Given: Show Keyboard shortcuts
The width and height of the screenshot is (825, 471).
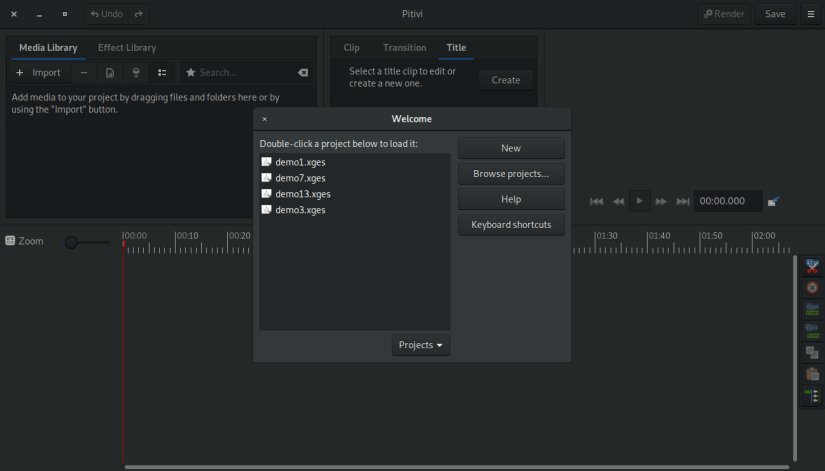Looking at the screenshot, I should click(x=511, y=225).
